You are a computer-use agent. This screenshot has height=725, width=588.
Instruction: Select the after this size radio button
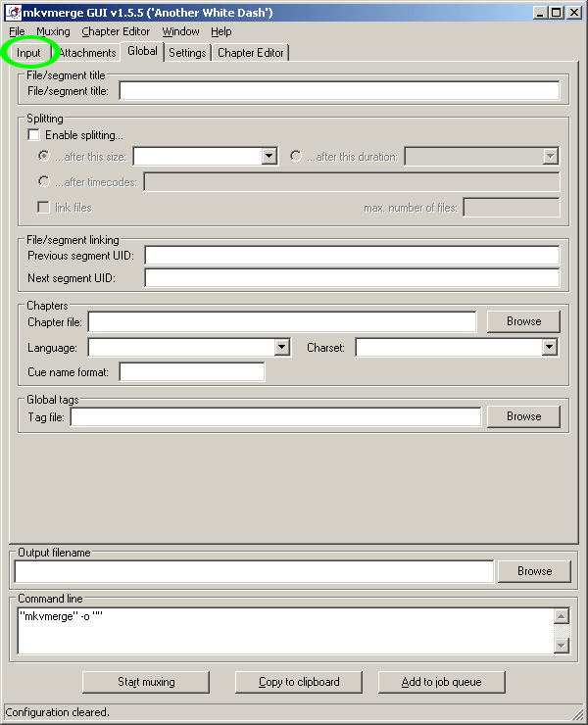pyautogui.click(x=44, y=157)
